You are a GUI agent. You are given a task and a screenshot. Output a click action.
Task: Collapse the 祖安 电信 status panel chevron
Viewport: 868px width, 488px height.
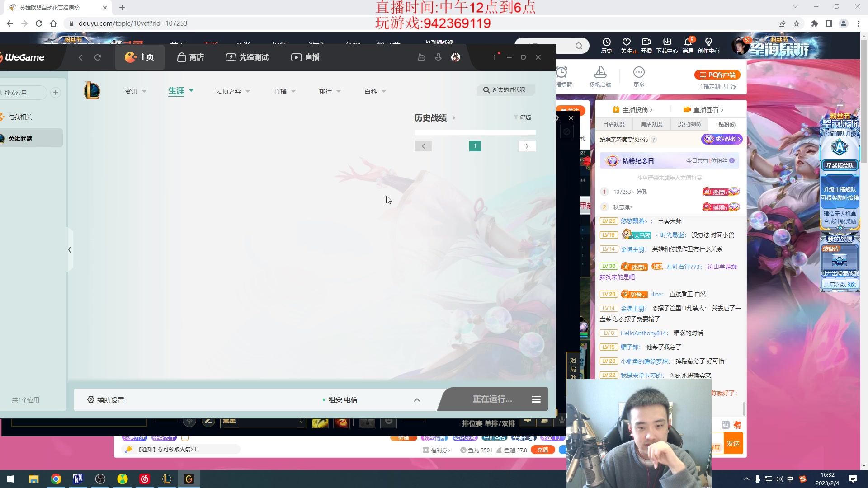[417, 399]
